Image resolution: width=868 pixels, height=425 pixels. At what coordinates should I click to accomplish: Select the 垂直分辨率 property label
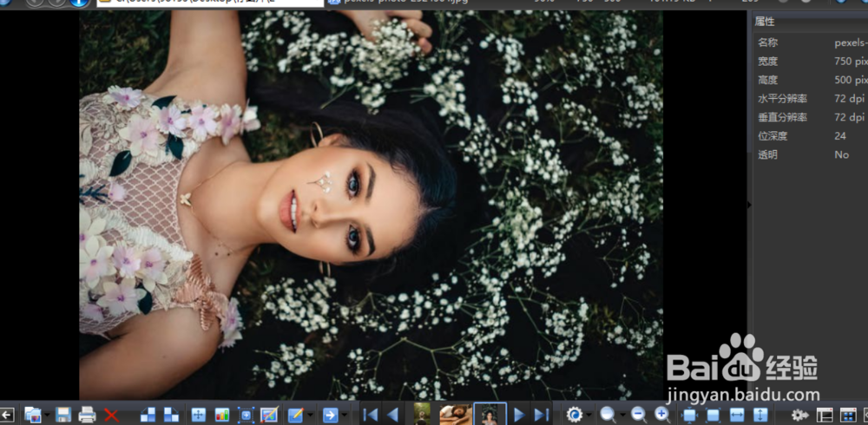(x=782, y=117)
